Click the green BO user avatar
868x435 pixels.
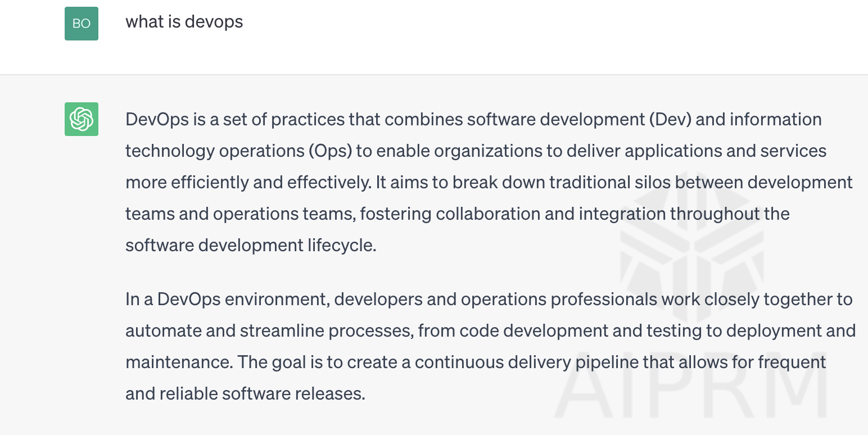pos(82,24)
